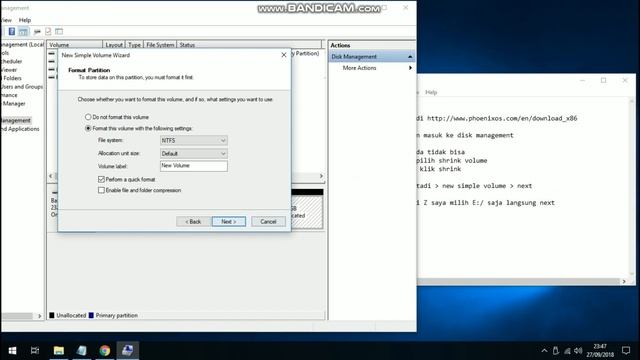This screenshot has width=640, height=360.
Task: Click the unallocated disk space block
Action: click(x=307, y=211)
